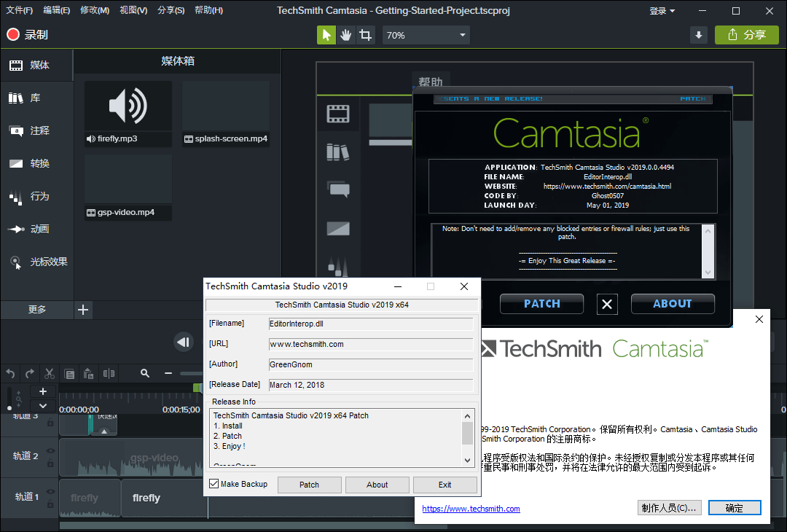
Task: Click the undo arrow in timeline toolbar
Action: click(10, 373)
